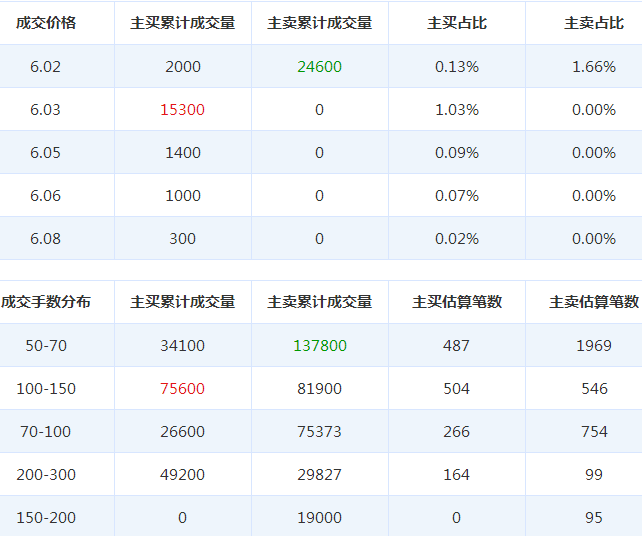Click the estimated count 487
Image resolution: width=642 pixels, height=536 pixels.
(456, 346)
